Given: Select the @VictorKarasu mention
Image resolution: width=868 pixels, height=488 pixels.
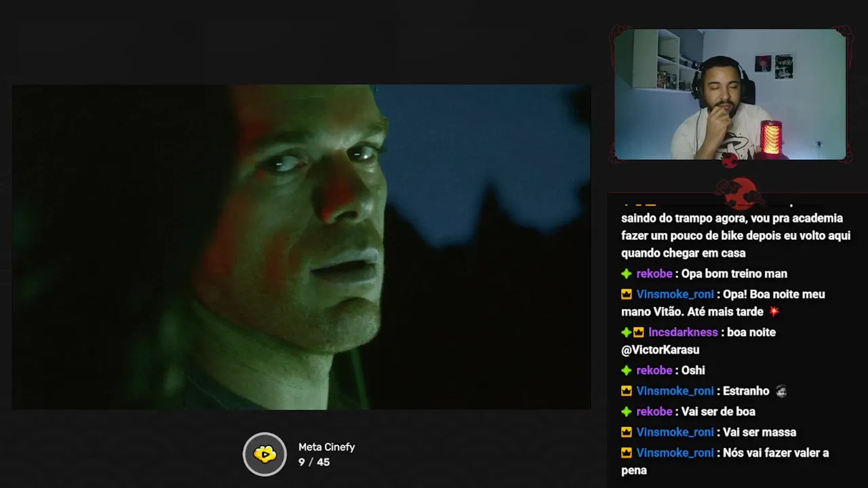Looking at the screenshot, I should [x=660, y=350].
